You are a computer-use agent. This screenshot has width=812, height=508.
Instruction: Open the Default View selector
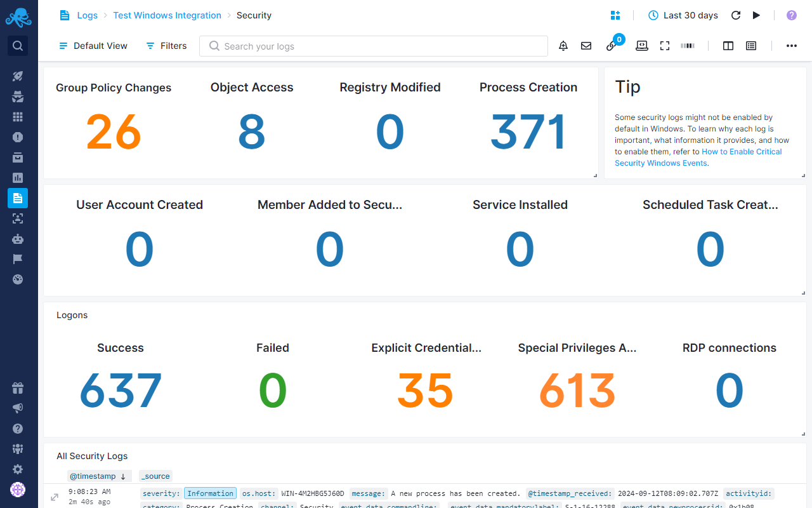click(93, 46)
